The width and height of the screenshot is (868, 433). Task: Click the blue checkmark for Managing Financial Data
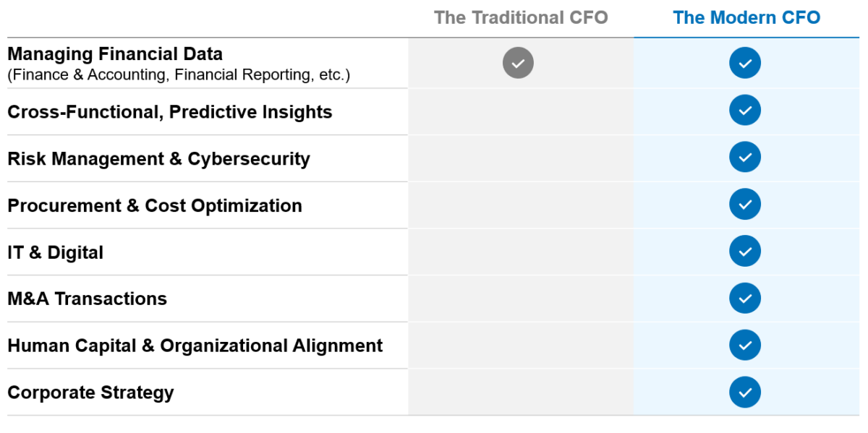[x=745, y=63]
